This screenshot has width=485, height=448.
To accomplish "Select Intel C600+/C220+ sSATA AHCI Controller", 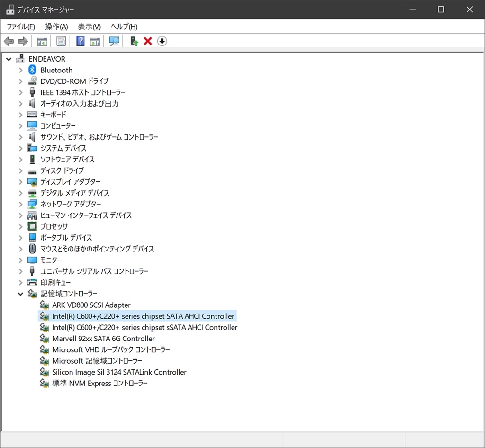I will point(145,327).
